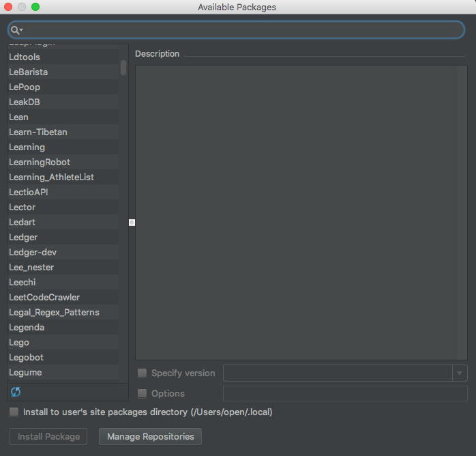
Task: Select the LePoop package
Action: point(63,87)
